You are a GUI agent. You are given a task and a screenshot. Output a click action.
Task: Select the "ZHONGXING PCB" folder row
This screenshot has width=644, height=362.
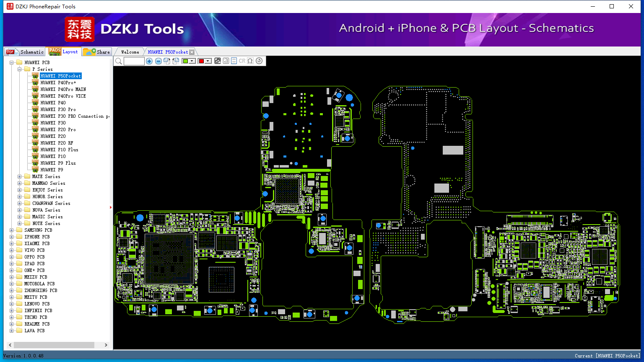point(41,290)
